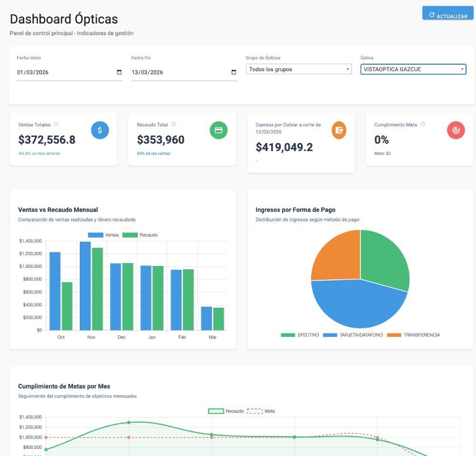Open the Grupo de Ópticas dropdown
Image resolution: width=476 pixels, height=456 pixels.
tap(298, 69)
